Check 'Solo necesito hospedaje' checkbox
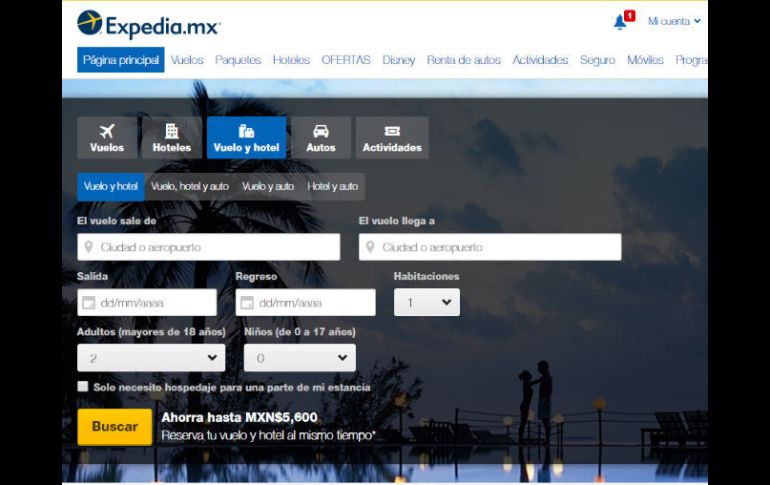 pyautogui.click(x=83, y=387)
